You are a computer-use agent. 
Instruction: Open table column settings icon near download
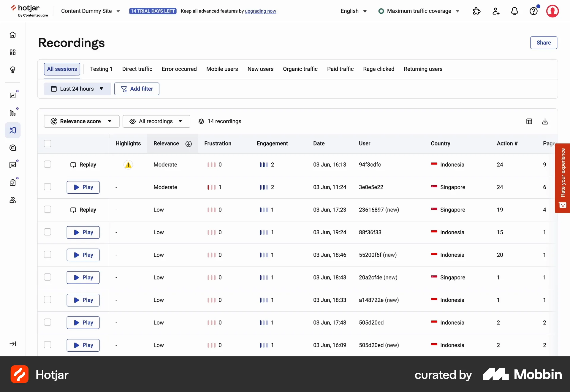[x=529, y=121]
